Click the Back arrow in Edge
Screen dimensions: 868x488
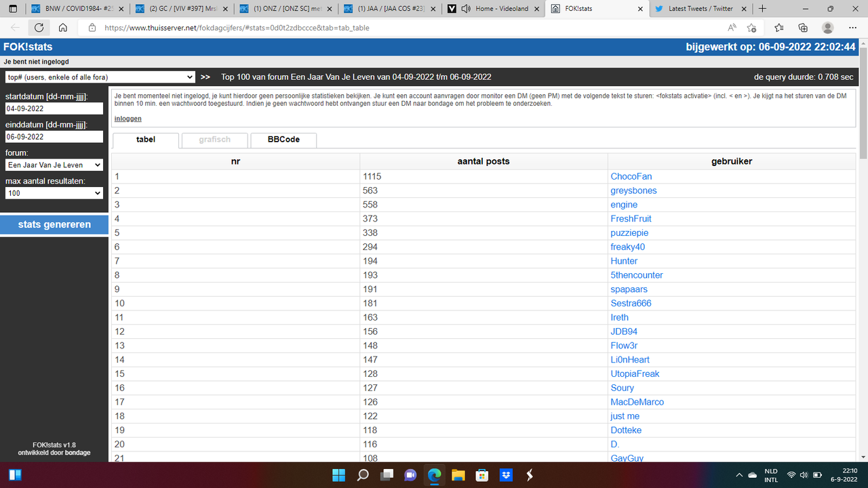15,28
